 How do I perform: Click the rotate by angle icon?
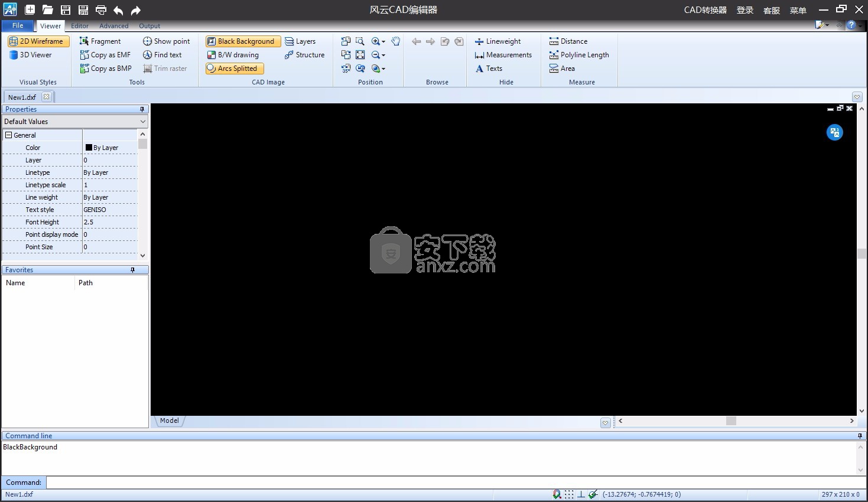(346, 69)
